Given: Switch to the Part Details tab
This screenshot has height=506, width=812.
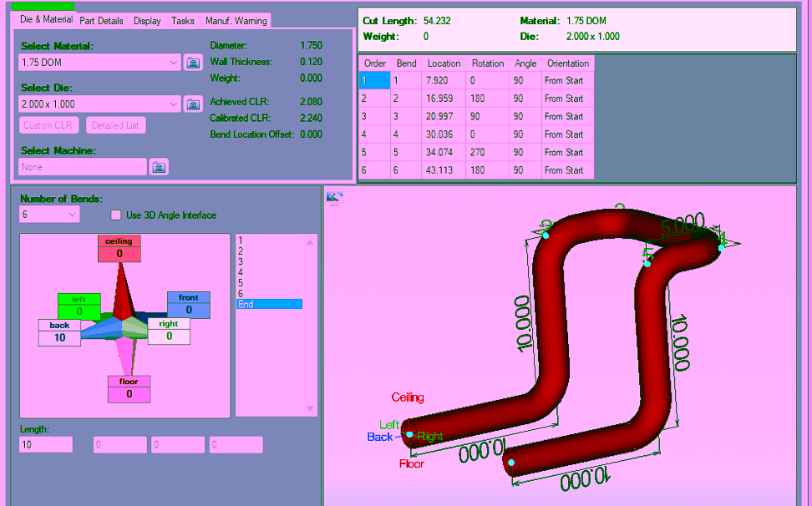Looking at the screenshot, I should pos(102,21).
